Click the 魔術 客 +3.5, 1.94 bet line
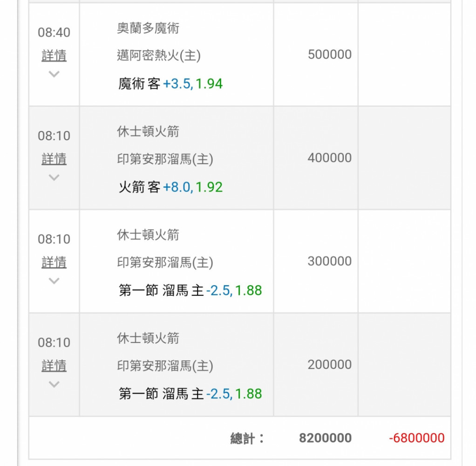Screen dimensions: 476x466 170,83
